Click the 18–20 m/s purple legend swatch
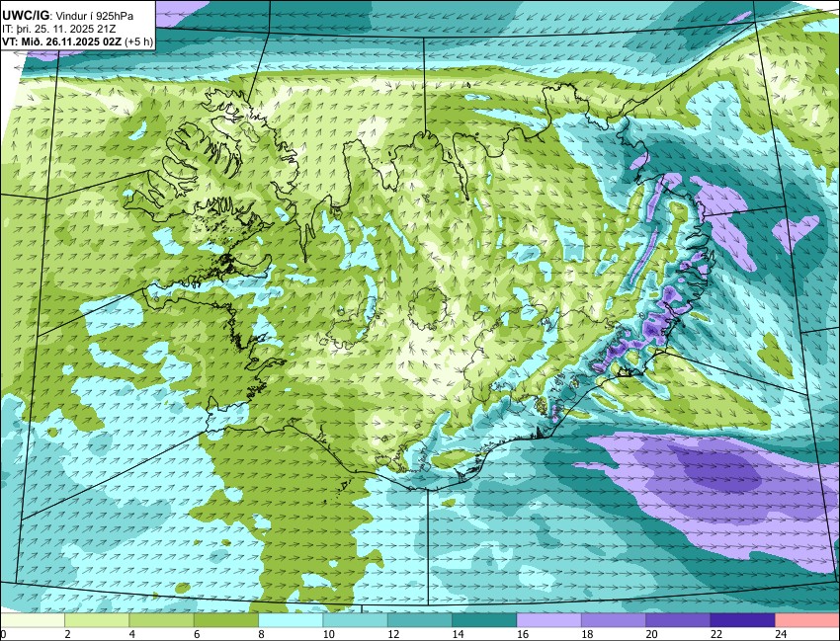This screenshot has width=840, height=641. (x=614, y=620)
